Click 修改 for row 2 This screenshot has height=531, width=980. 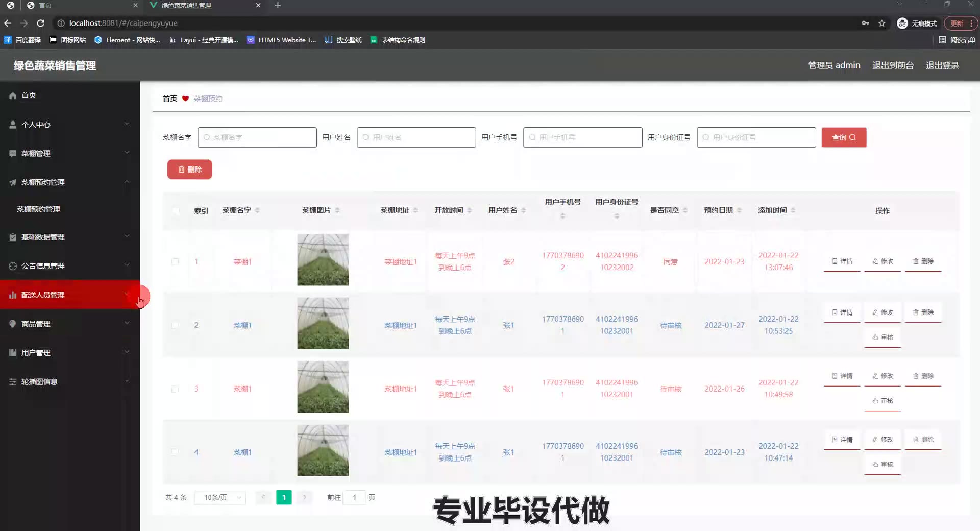(x=883, y=312)
